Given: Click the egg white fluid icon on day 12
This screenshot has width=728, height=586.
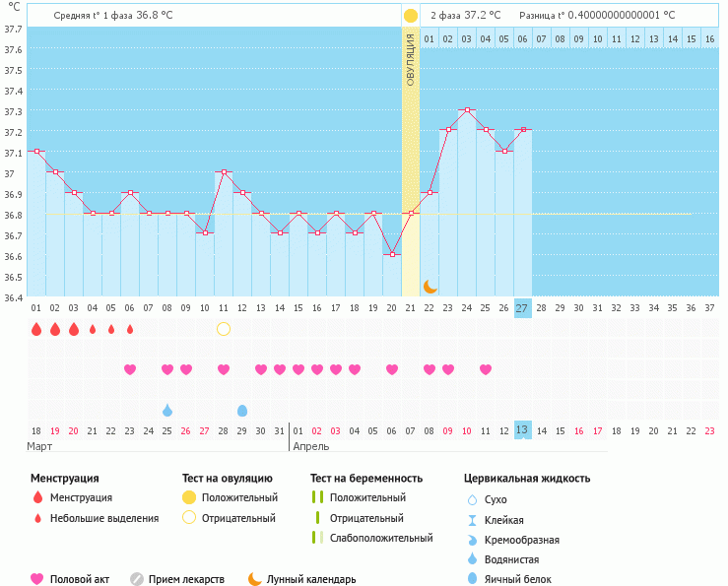Looking at the screenshot, I should coord(242,410).
